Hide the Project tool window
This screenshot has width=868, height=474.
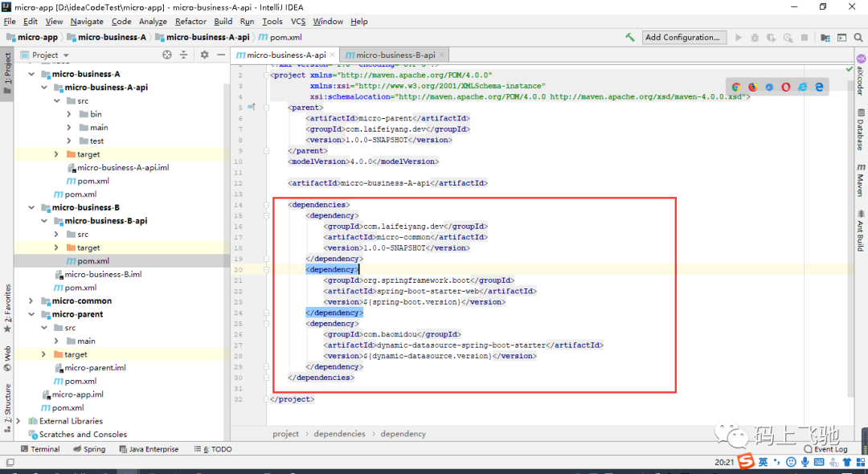click(x=221, y=55)
